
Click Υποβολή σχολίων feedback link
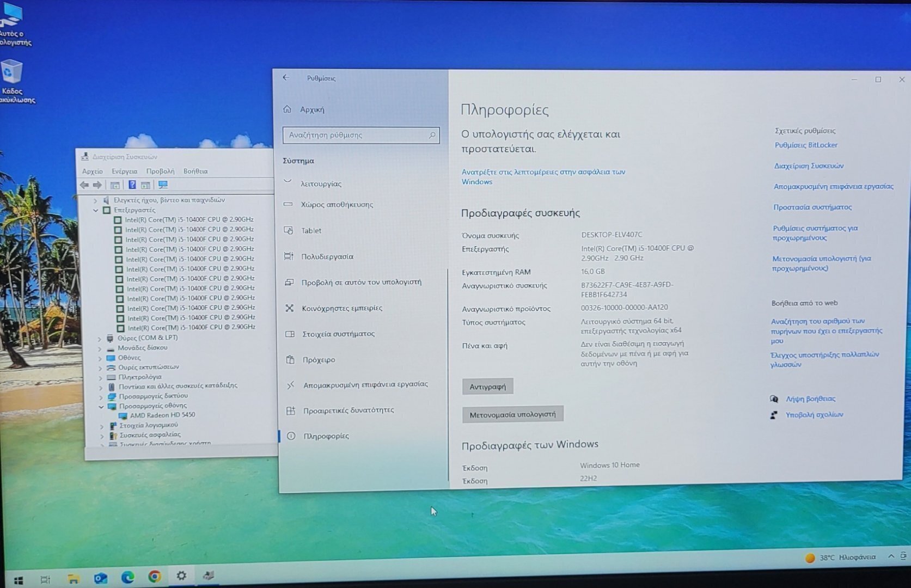click(814, 414)
